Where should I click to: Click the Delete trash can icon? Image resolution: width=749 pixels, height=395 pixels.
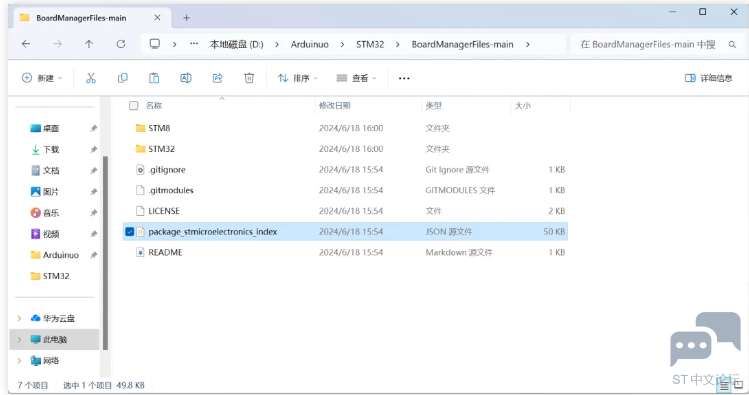[x=249, y=78]
